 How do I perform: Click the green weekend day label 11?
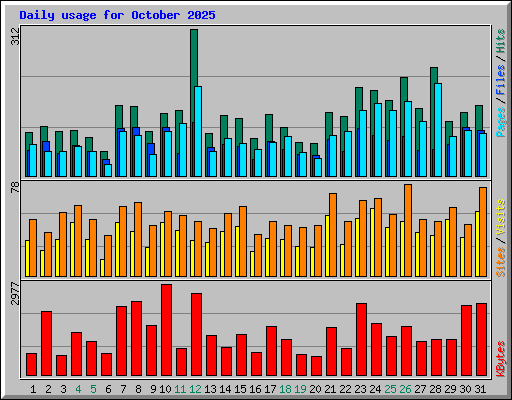[180, 389]
